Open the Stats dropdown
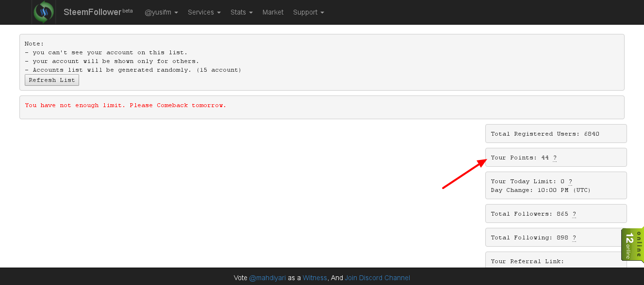This screenshot has width=644, height=285. coord(241,12)
